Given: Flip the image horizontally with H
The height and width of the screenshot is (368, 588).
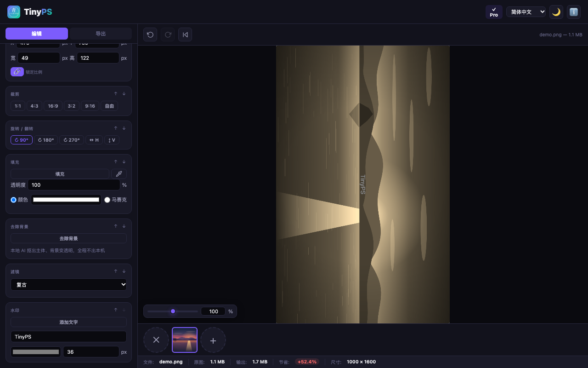Looking at the screenshot, I should [x=94, y=140].
